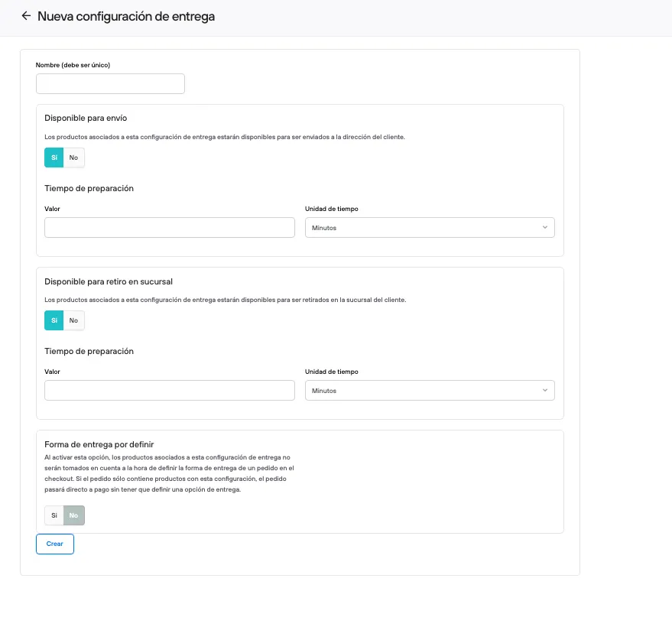Select No for Disponible para envío
The image size is (672, 640).
click(x=73, y=158)
